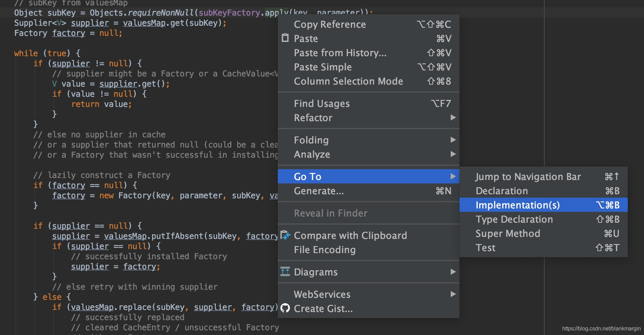Screen dimensions: 644x335
Task: Select Super Method entry
Action: (x=543, y=233)
